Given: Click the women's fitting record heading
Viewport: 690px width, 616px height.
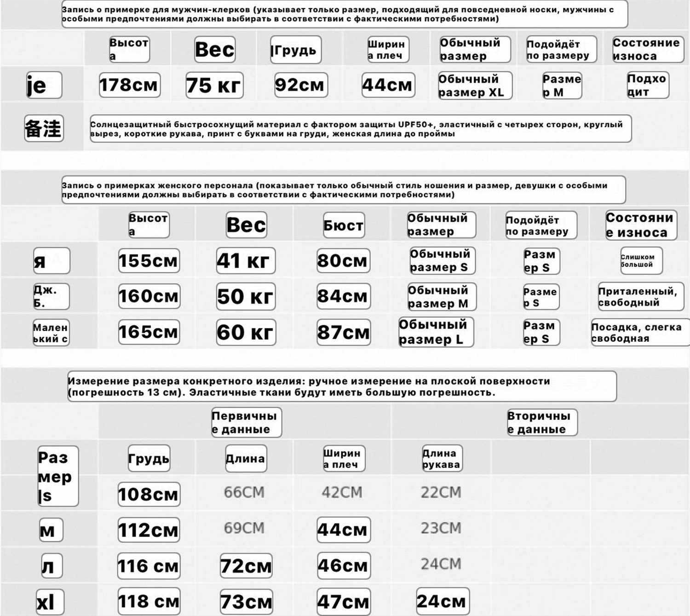Looking at the screenshot, I should point(344,190).
